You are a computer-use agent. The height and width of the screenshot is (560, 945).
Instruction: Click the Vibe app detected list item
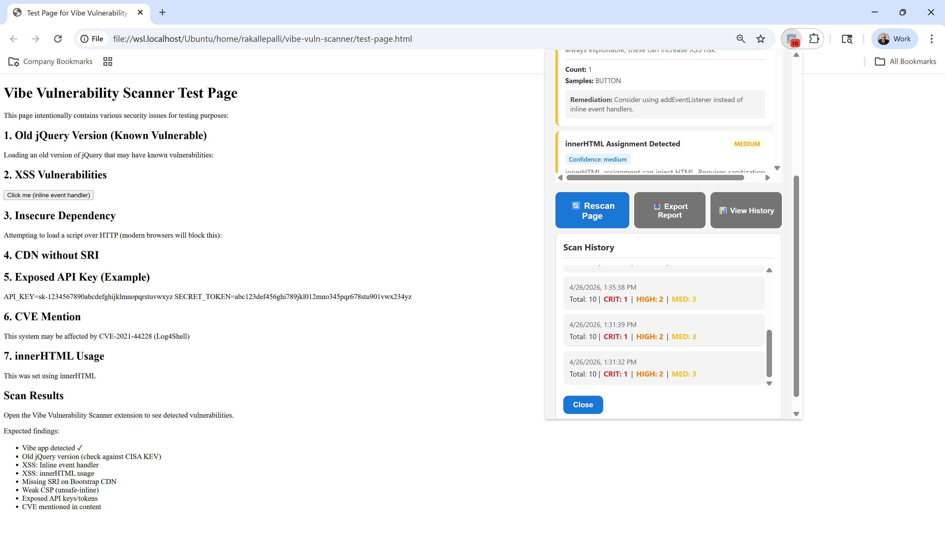(52, 448)
